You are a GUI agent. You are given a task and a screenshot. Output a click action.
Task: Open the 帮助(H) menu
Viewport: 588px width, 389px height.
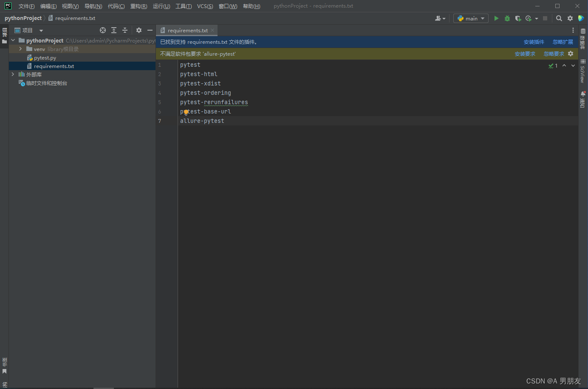point(252,6)
